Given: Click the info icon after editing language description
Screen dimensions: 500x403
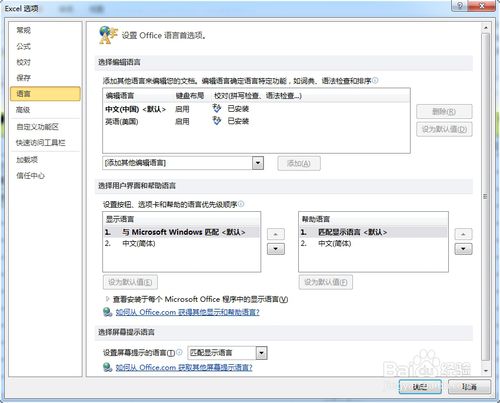Looking at the screenshot, I should [x=375, y=80].
